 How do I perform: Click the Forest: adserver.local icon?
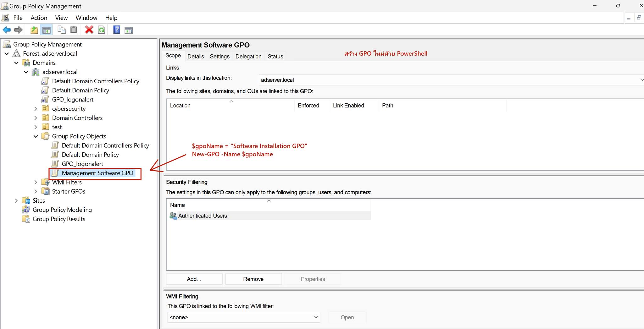(16, 53)
